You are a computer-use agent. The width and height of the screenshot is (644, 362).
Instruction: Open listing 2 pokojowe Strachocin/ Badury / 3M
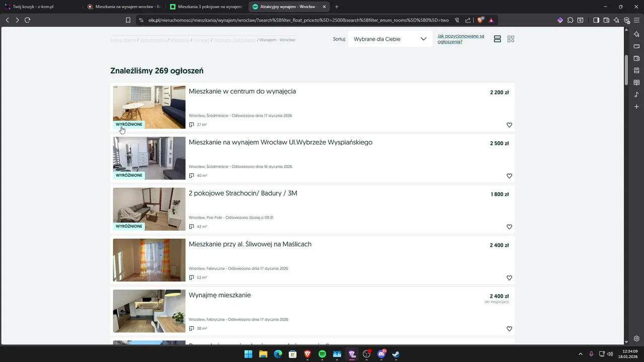[x=243, y=193]
